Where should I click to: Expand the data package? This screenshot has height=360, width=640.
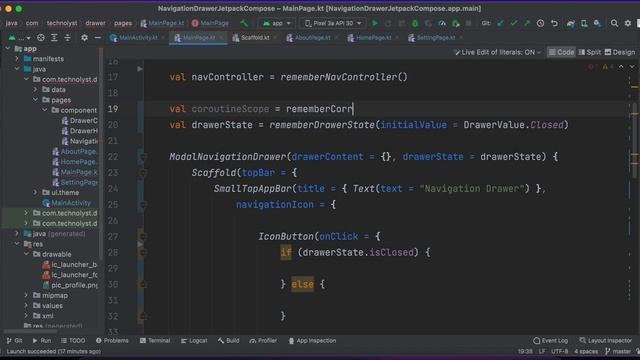36,89
